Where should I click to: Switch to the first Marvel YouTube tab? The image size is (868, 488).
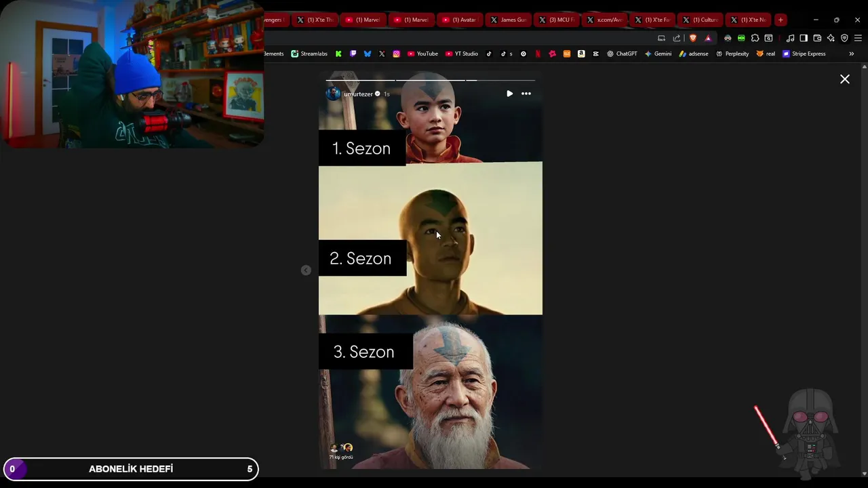pos(363,20)
